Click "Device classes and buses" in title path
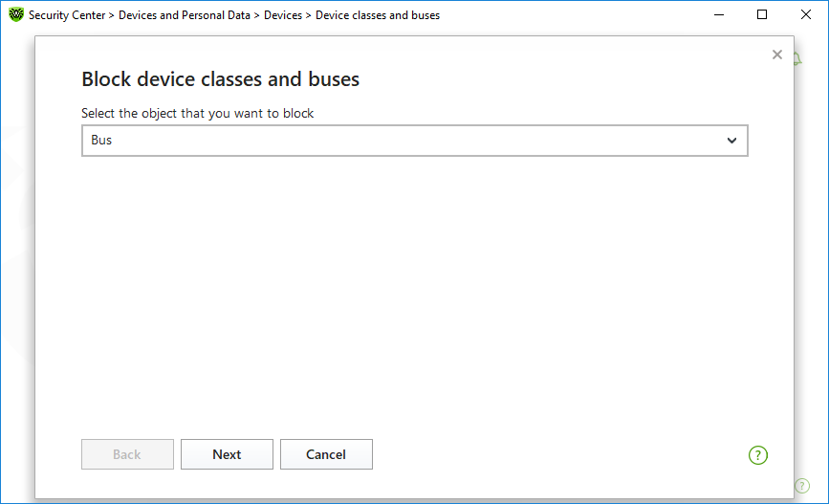Screen dimensions: 829x504 [x=378, y=15]
